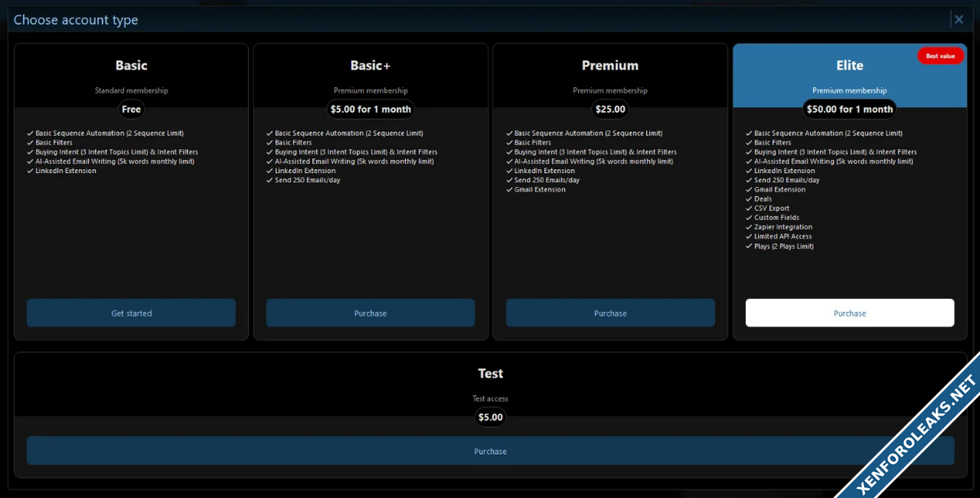Click the red Best value badge
Viewport: 980px width, 498px height.
click(x=940, y=56)
